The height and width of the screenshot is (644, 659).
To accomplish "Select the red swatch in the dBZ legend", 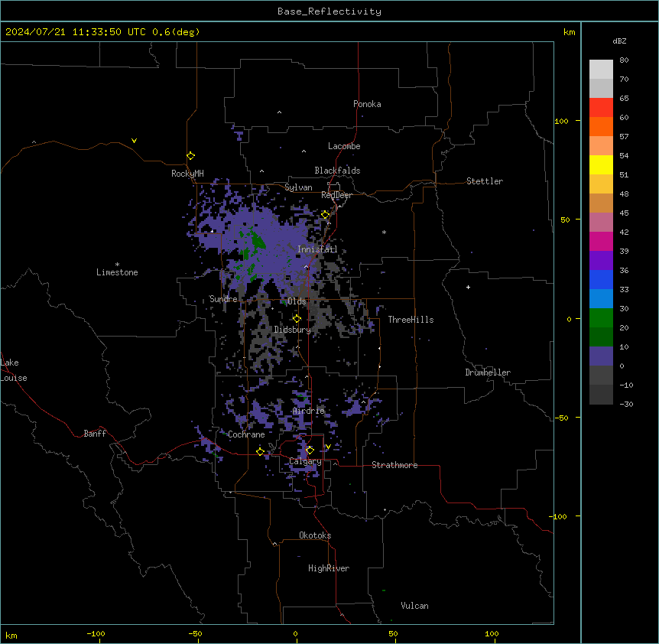I will pyautogui.click(x=601, y=108).
